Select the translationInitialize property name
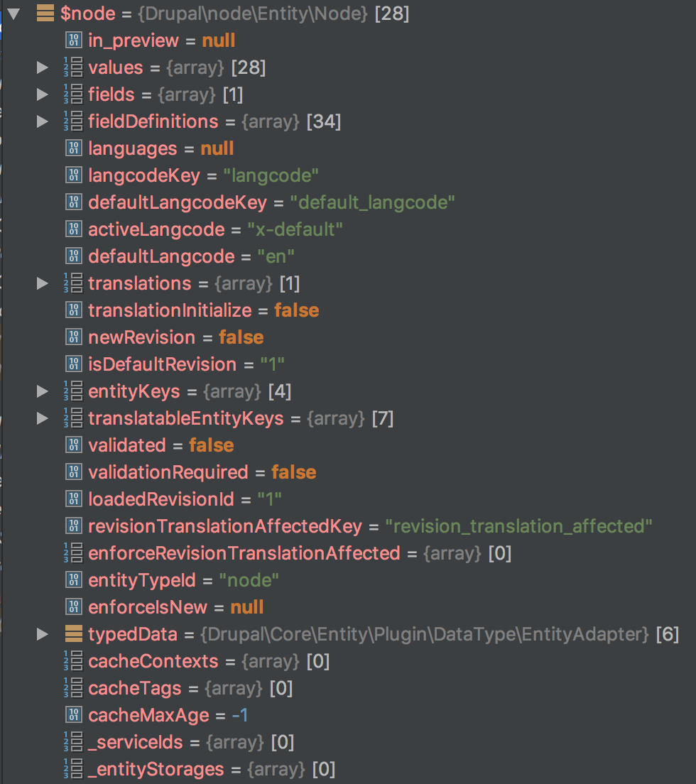Screen dimensions: 696x784 170,310
